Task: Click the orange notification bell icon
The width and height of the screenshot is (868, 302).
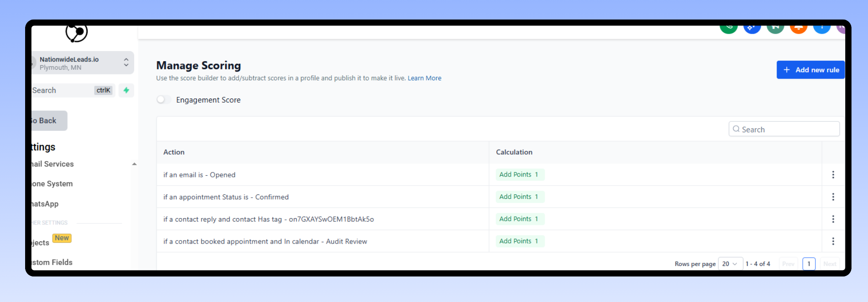Action: click(x=798, y=28)
